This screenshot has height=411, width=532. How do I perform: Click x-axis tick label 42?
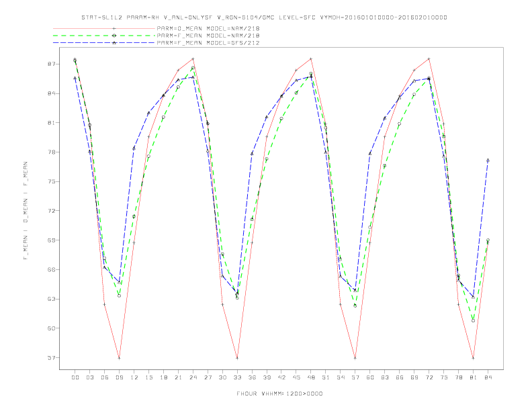click(281, 377)
